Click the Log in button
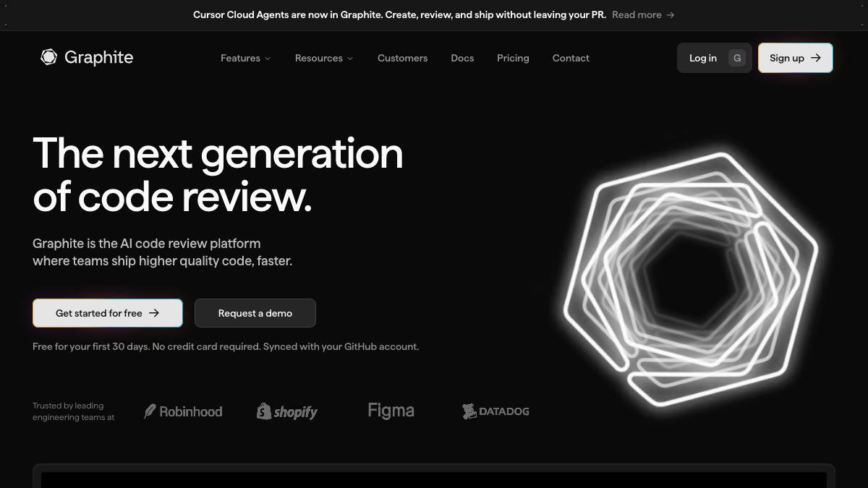 [x=715, y=58]
